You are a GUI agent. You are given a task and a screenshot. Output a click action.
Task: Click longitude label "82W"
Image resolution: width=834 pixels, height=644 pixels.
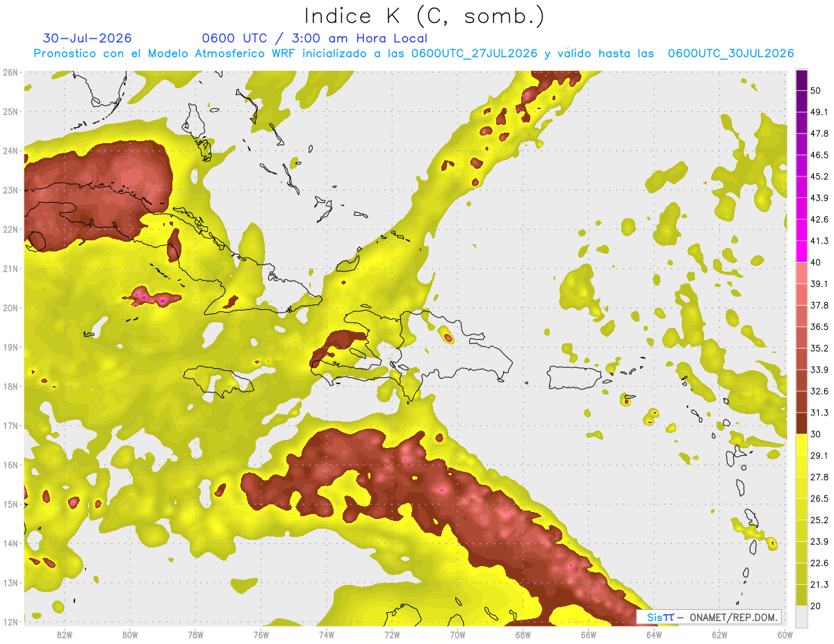point(65,635)
